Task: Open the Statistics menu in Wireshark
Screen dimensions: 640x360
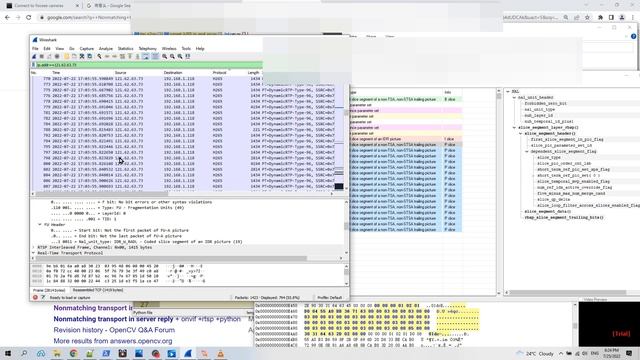Action: pyautogui.click(x=126, y=49)
